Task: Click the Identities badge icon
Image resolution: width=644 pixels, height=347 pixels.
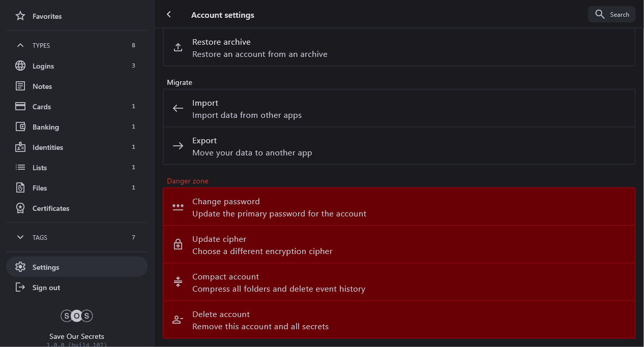Action: click(20, 147)
